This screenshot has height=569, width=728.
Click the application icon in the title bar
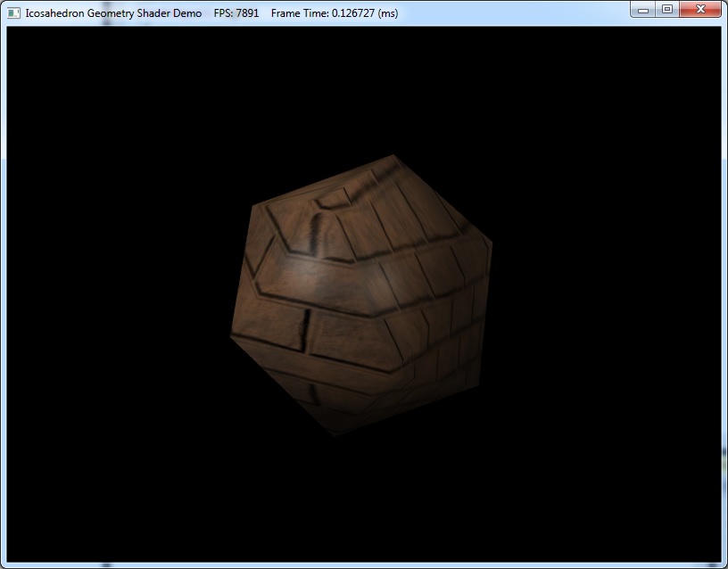tap(13, 13)
